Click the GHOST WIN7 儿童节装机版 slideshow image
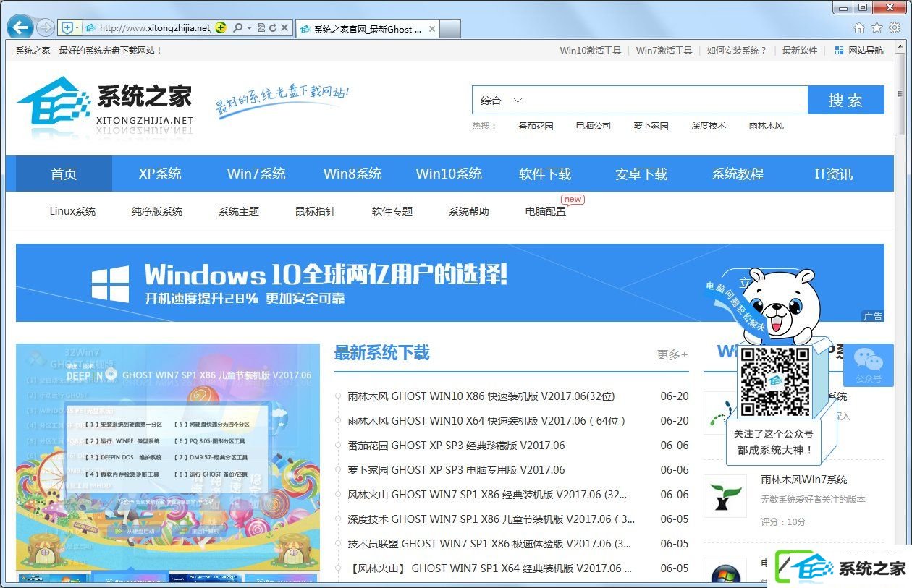Screen dimensions: 912x588 click(x=168, y=457)
